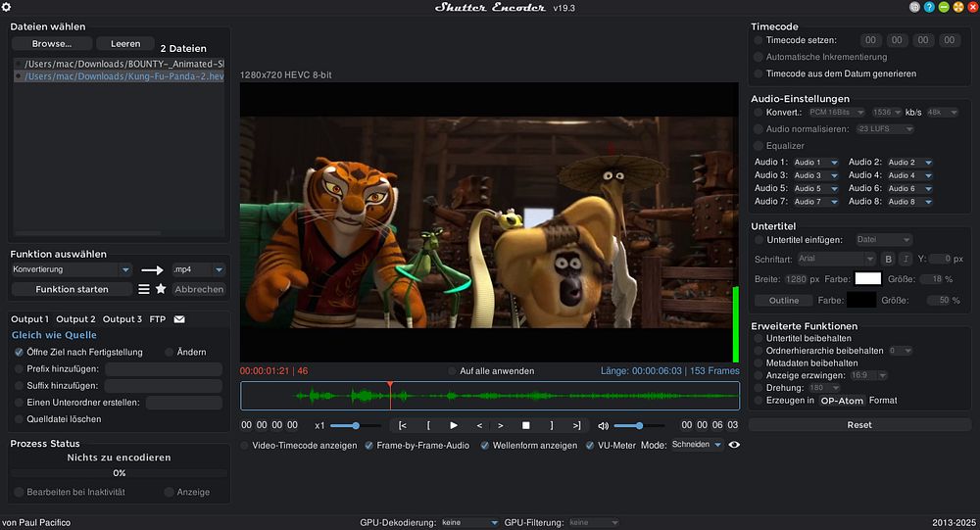Open the help question mark icon

pos(929,7)
